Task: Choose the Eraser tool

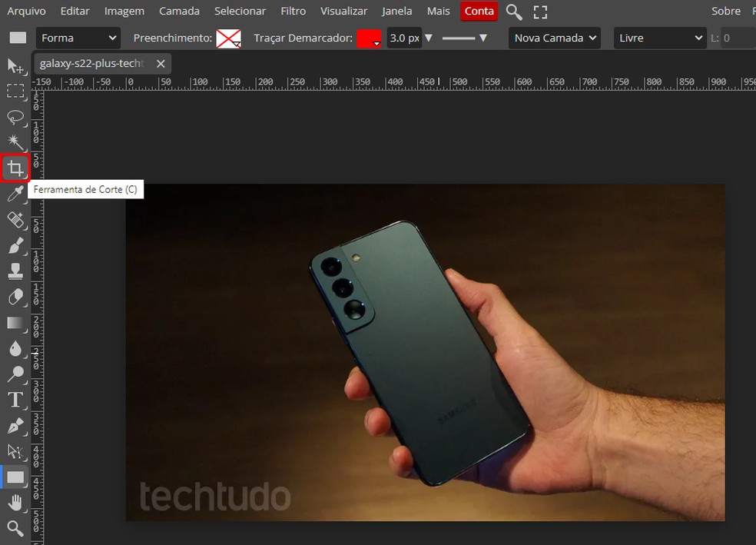Action: (15, 297)
